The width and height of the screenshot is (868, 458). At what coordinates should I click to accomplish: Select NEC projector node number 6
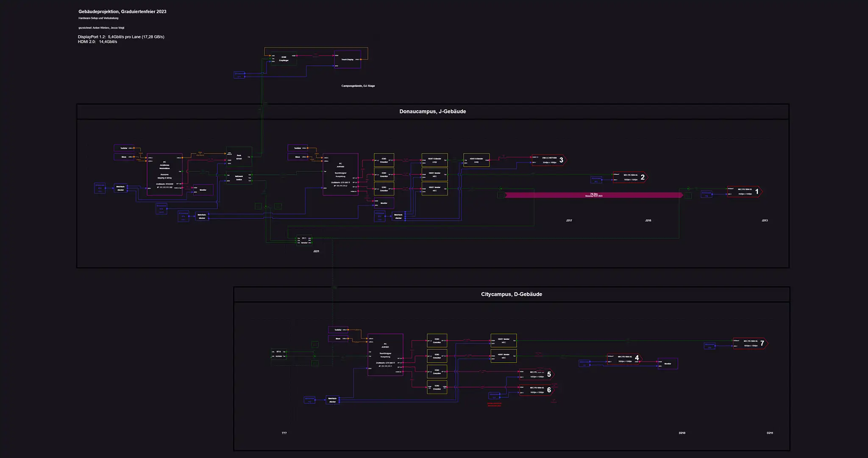[536, 390]
